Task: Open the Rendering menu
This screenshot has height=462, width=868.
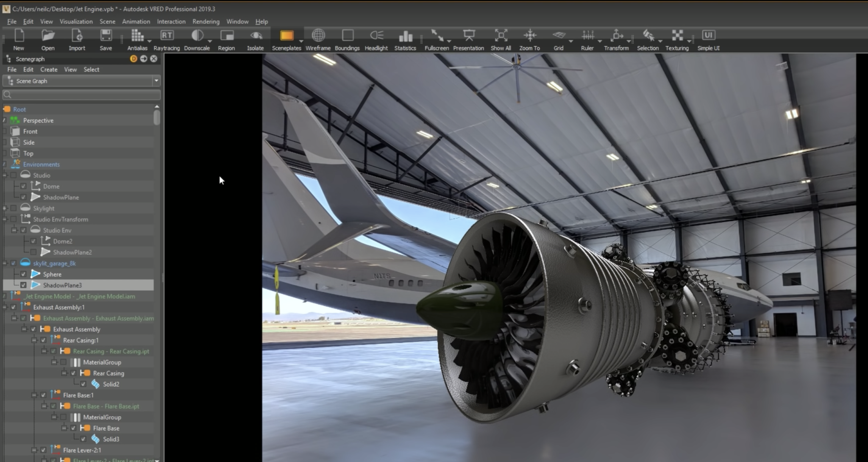Action: (x=206, y=22)
